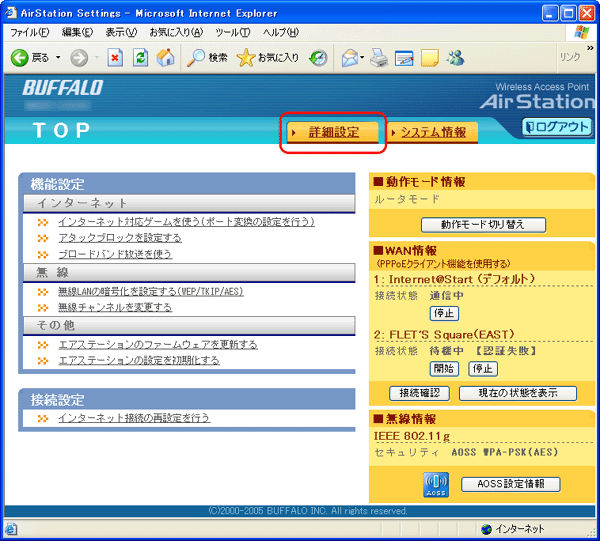Click the 動作モード切り替え button
This screenshot has height=541, width=600.
pos(483,225)
